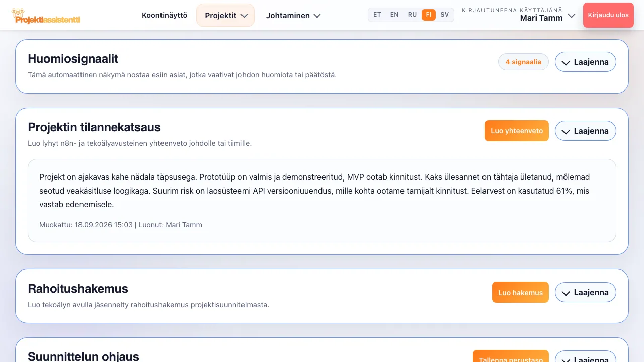Switch language to RU

click(x=412, y=15)
